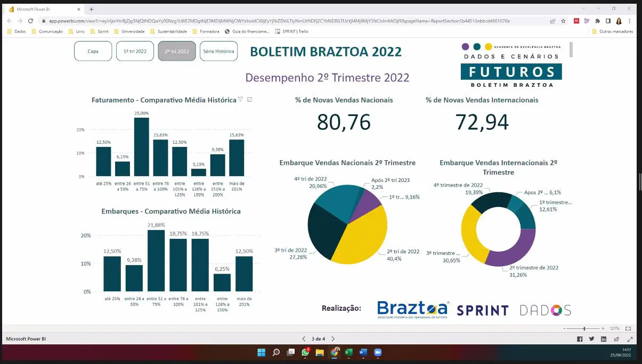Viewport: 642px width, 364px height.
Task: Open Chrome three-dot menu
Action: point(630,21)
